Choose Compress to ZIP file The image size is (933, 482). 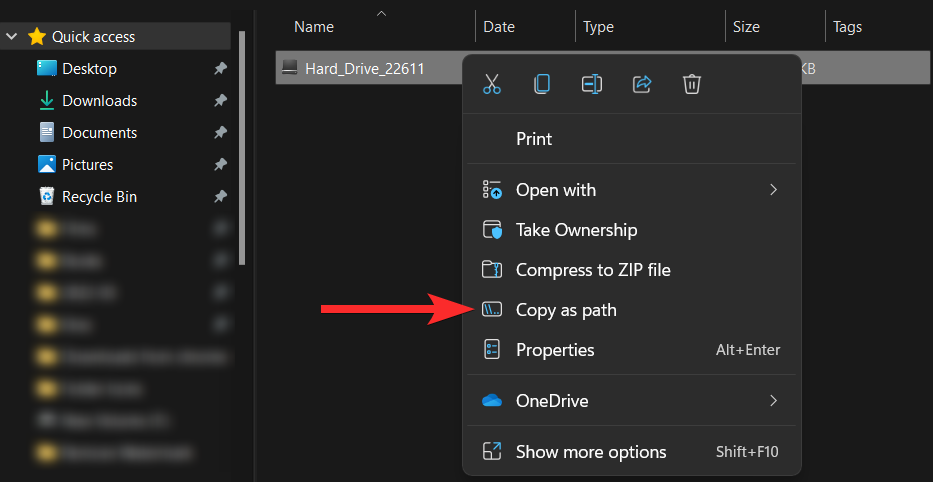click(x=593, y=270)
